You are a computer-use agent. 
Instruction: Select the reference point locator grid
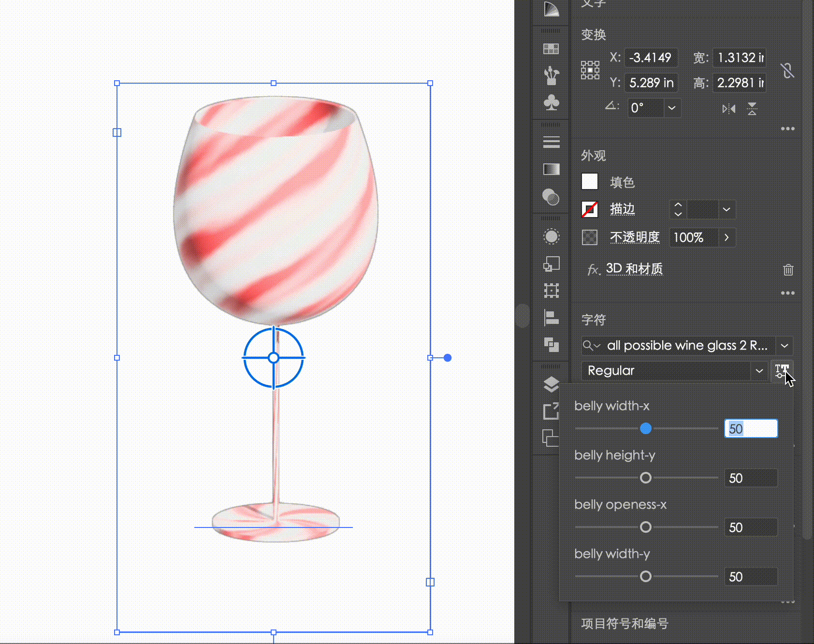[x=590, y=70]
